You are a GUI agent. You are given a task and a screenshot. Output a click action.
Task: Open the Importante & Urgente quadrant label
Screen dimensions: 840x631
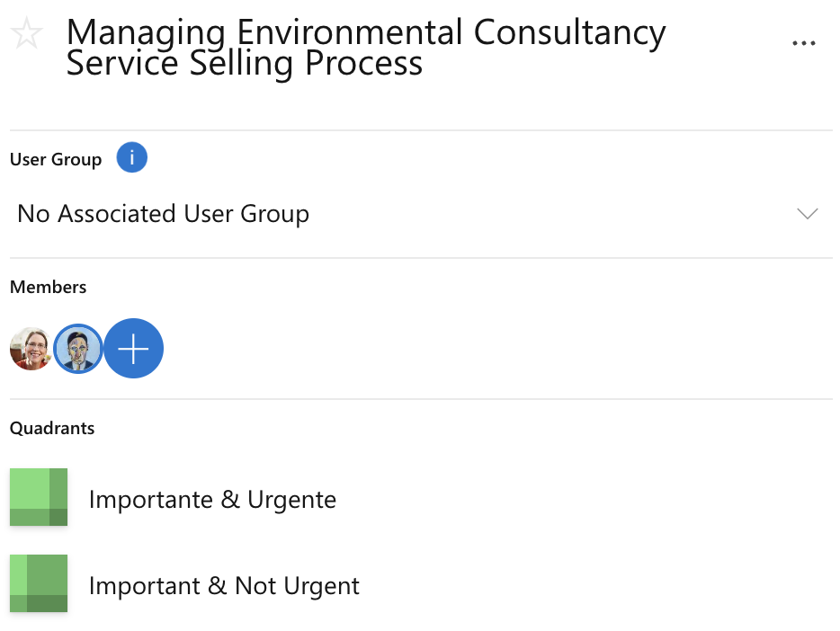click(212, 500)
